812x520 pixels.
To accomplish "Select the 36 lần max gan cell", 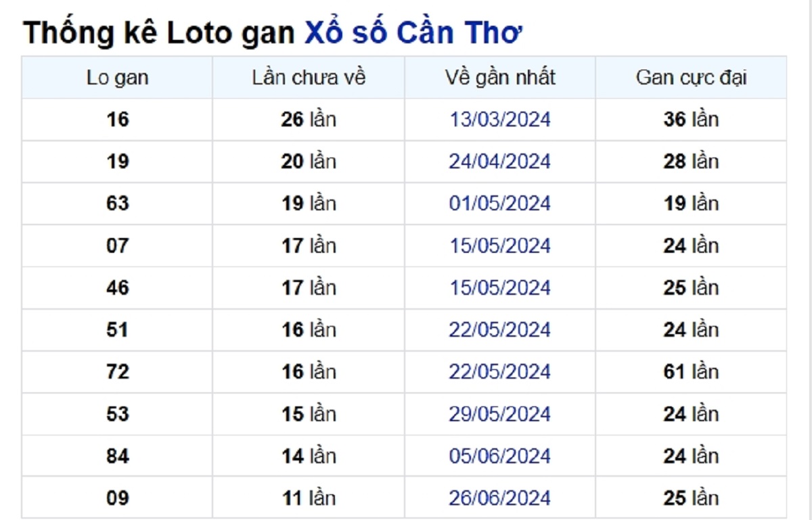I will point(691,120).
